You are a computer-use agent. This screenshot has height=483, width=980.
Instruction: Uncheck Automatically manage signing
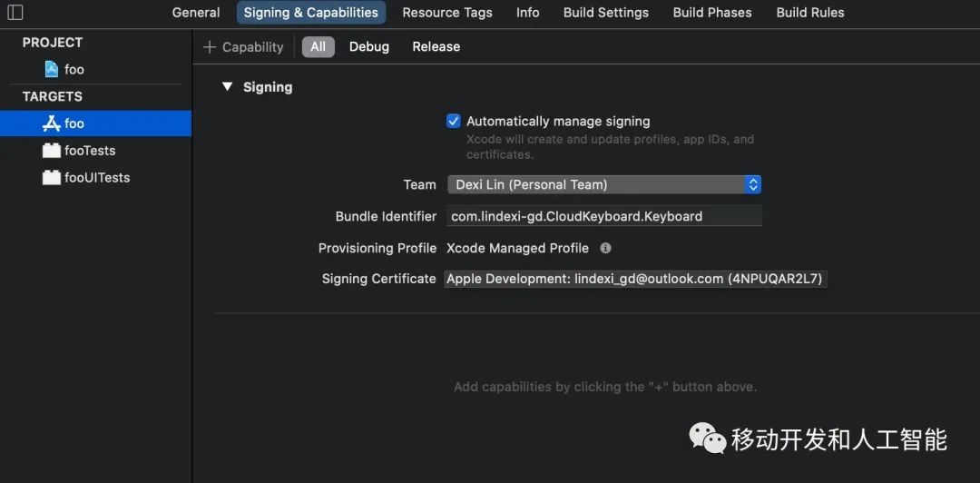(x=454, y=122)
